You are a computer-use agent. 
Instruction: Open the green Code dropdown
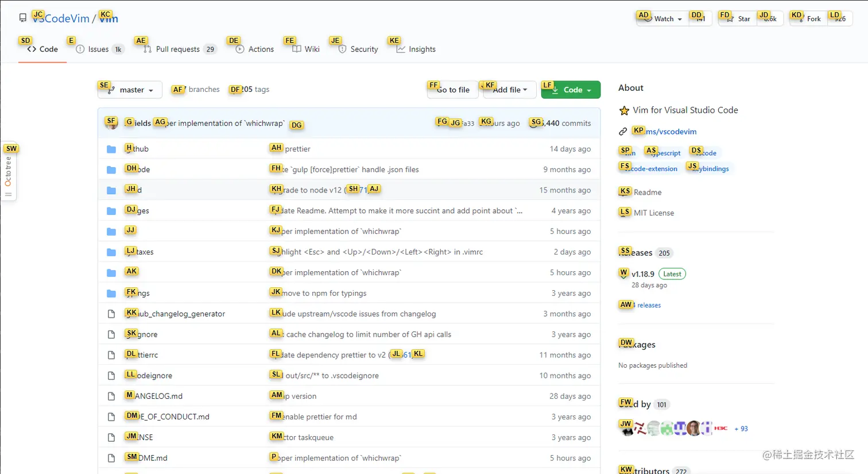[571, 90]
